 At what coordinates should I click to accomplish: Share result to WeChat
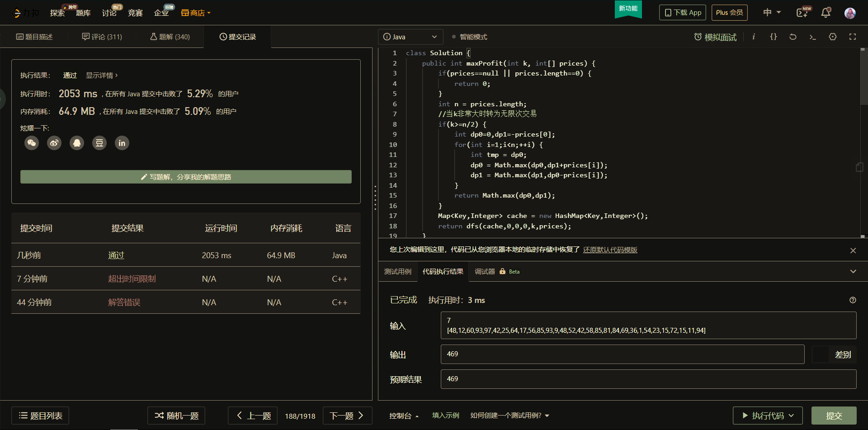click(32, 143)
